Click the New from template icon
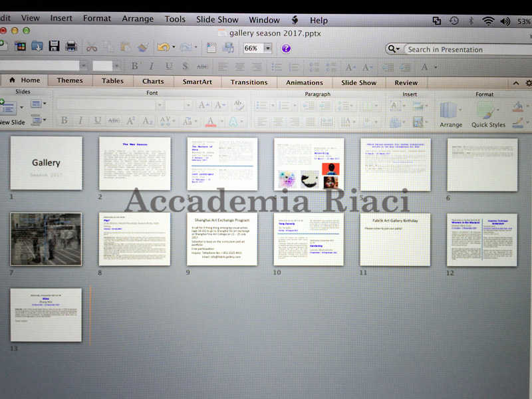This screenshot has width=532, height=399. 20,46
